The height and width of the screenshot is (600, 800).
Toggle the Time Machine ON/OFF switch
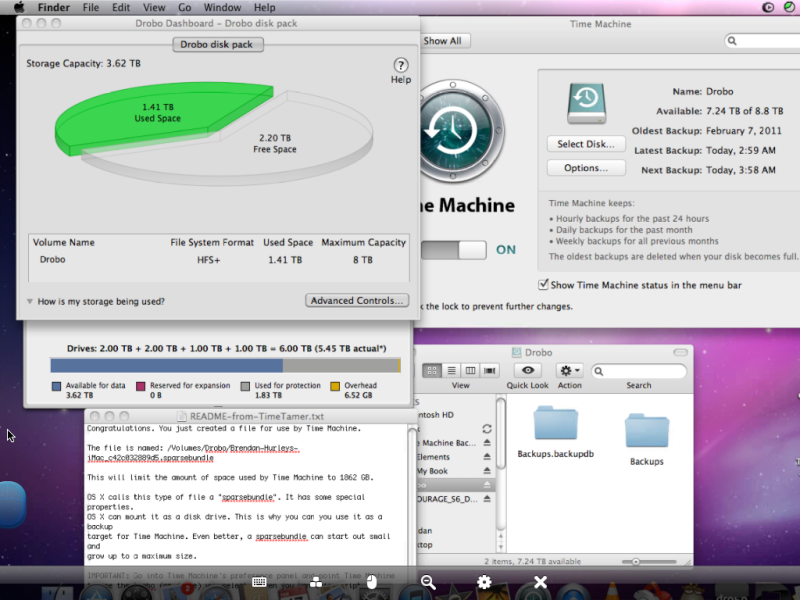pyautogui.click(x=454, y=249)
